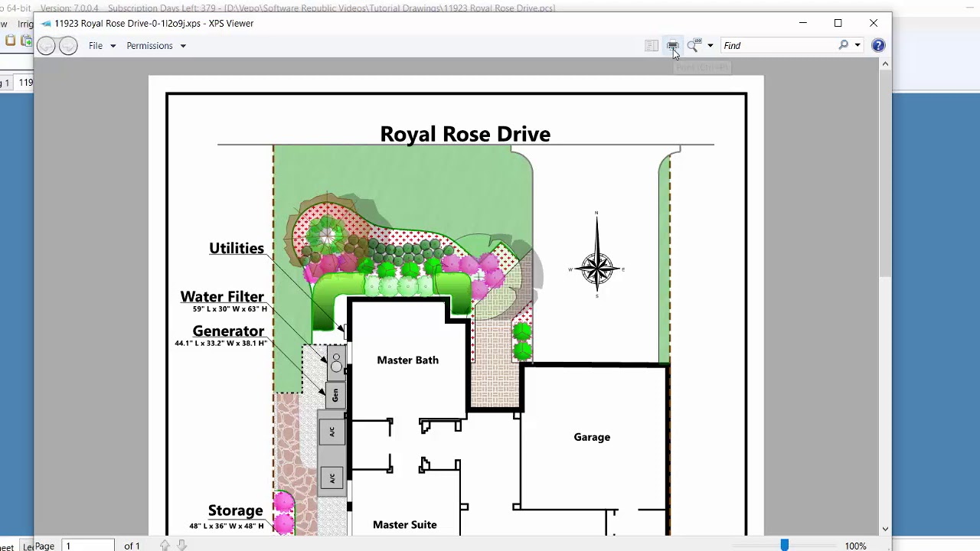The image size is (980, 551).
Task: Minimize the XPS Viewer window
Action: (x=802, y=23)
